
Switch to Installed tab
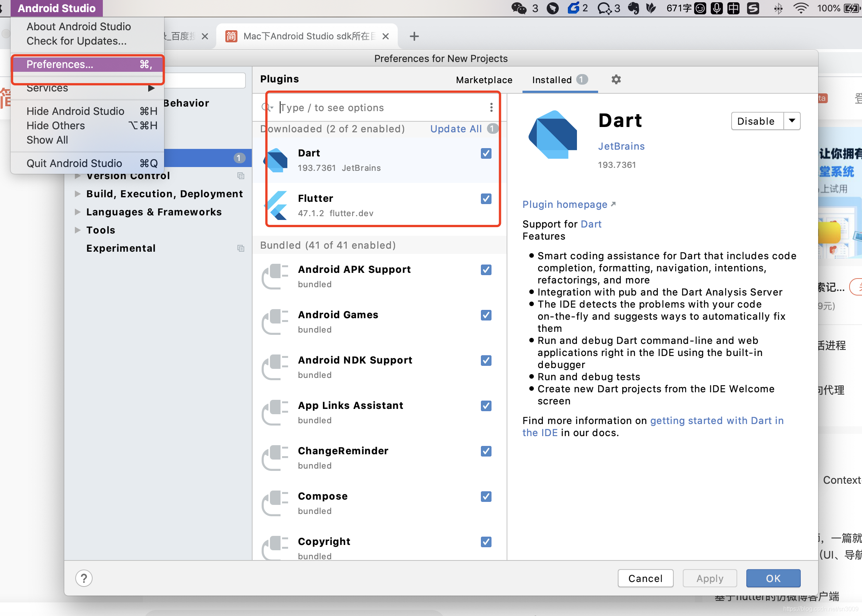[x=560, y=80]
